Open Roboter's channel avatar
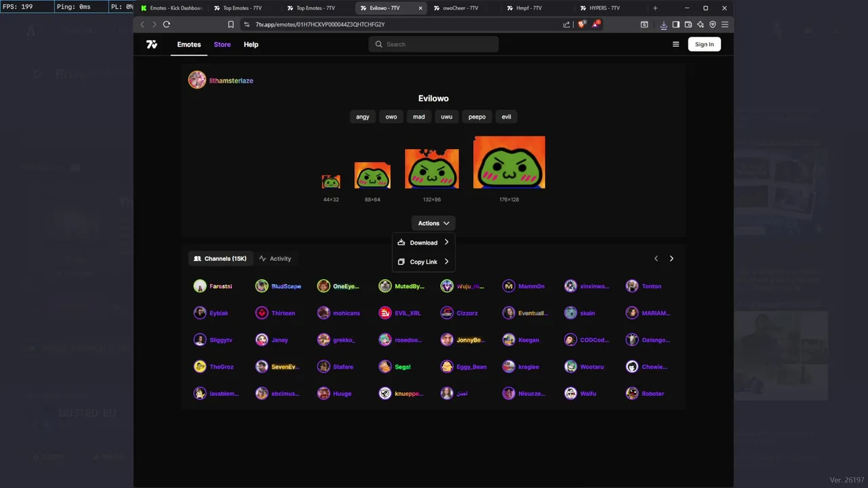The image size is (868, 488). [x=632, y=393]
